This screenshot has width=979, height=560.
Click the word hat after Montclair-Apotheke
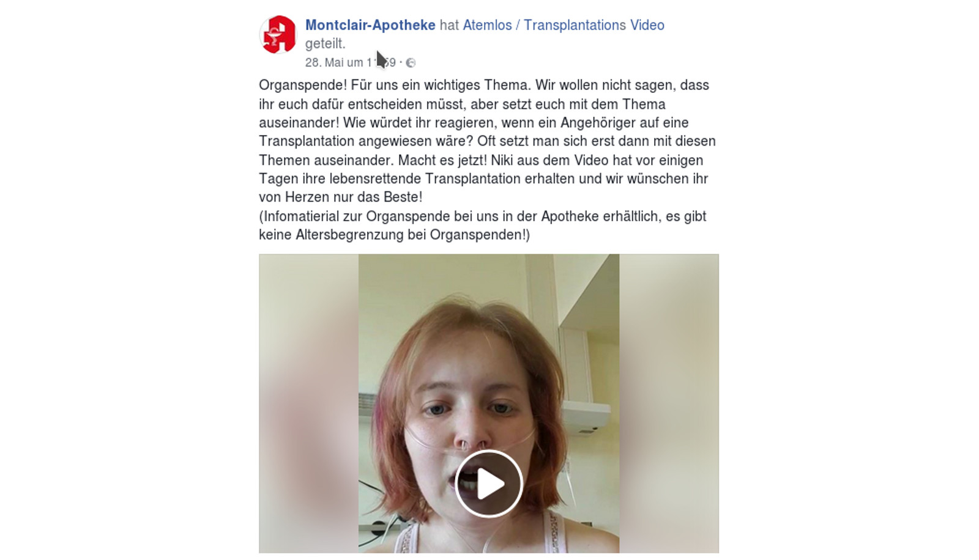pyautogui.click(x=449, y=25)
